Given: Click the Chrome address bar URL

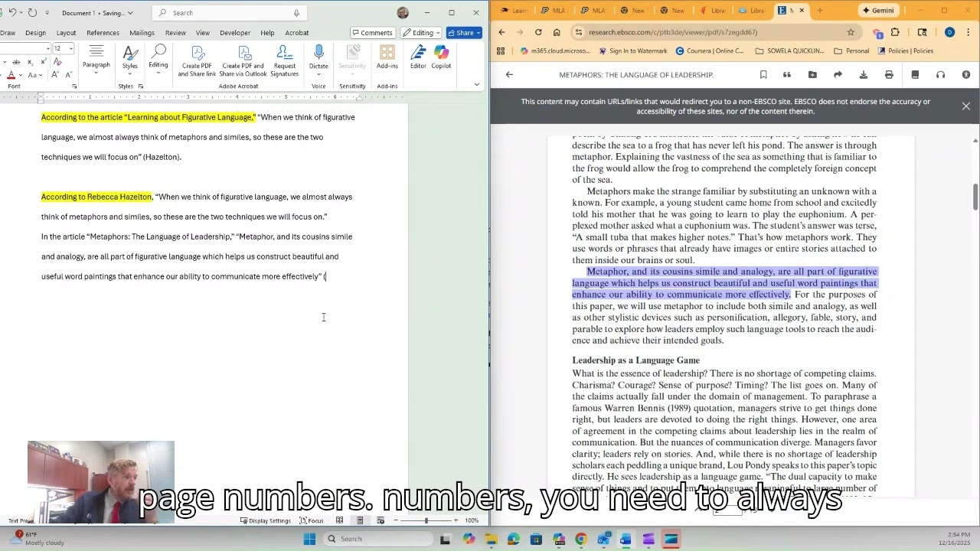Looking at the screenshot, I should (x=673, y=32).
